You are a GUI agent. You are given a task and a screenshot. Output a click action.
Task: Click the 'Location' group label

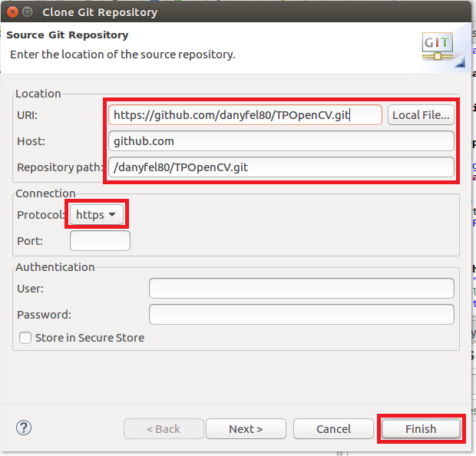pos(38,94)
